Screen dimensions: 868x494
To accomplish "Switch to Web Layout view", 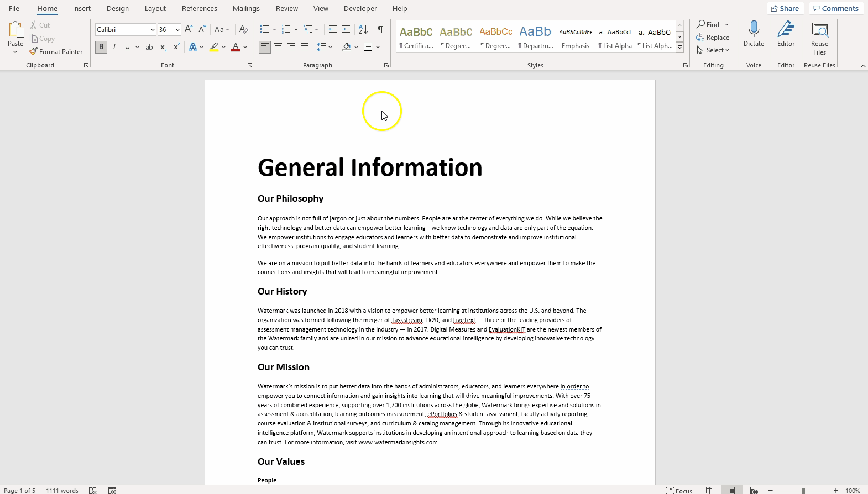I will [x=754, y=490].
